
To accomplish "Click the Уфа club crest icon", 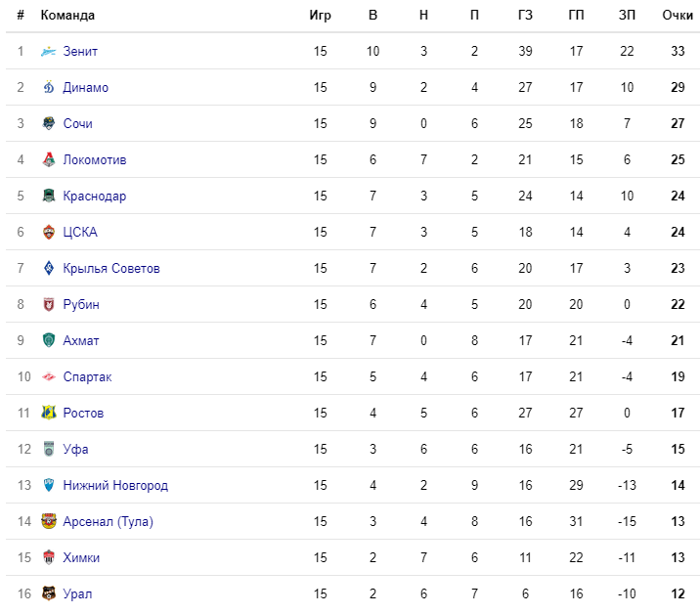I will (x=49, y=449).
